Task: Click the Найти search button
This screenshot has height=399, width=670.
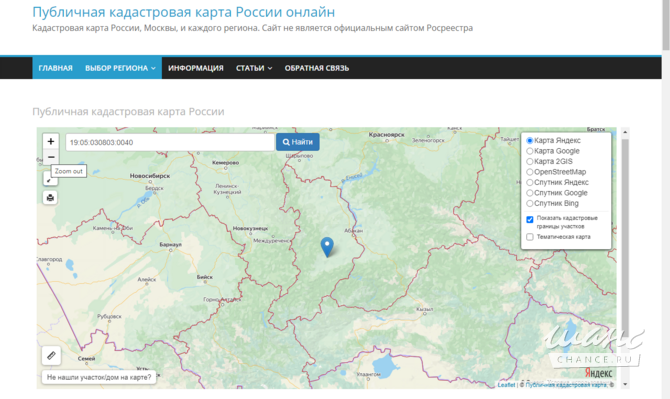Action: 298,142
